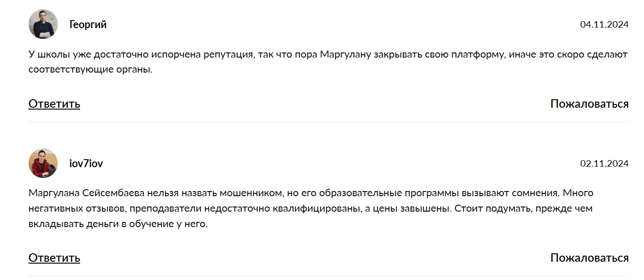Open the iov7iov user avatar

(x=43, y=163)
